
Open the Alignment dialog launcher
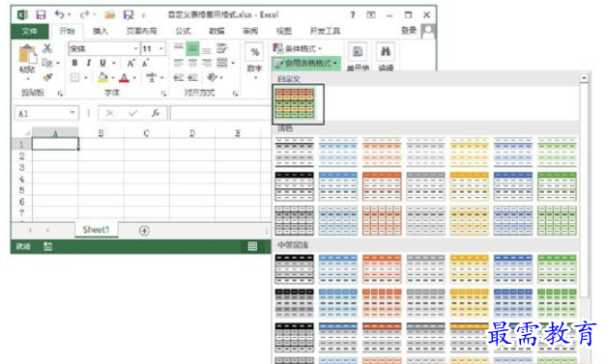(x=235, y=94)
